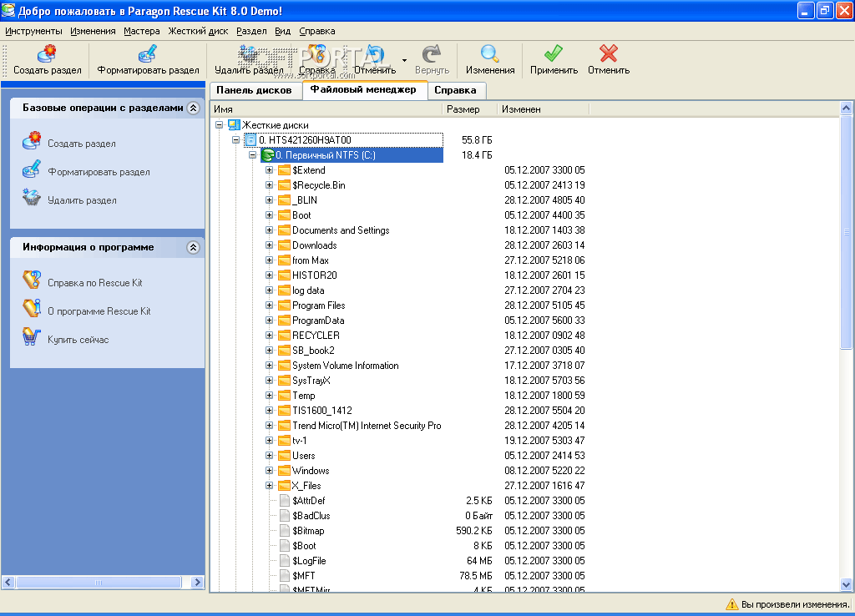This screenshot has width=855, height=616.
Task: Sort by the Изменен column header
Action: [x=543, y=109]
